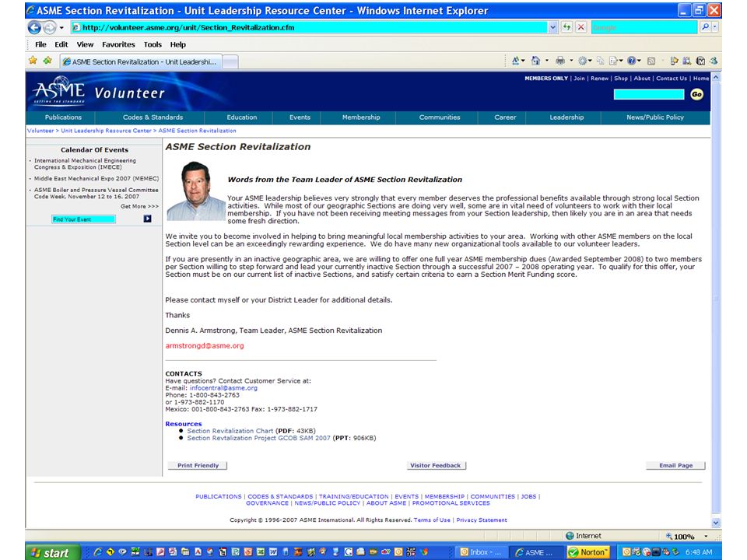Refresh the page with the green arrows icon
The height and width of the screenshot is (560, 747).
566,27
